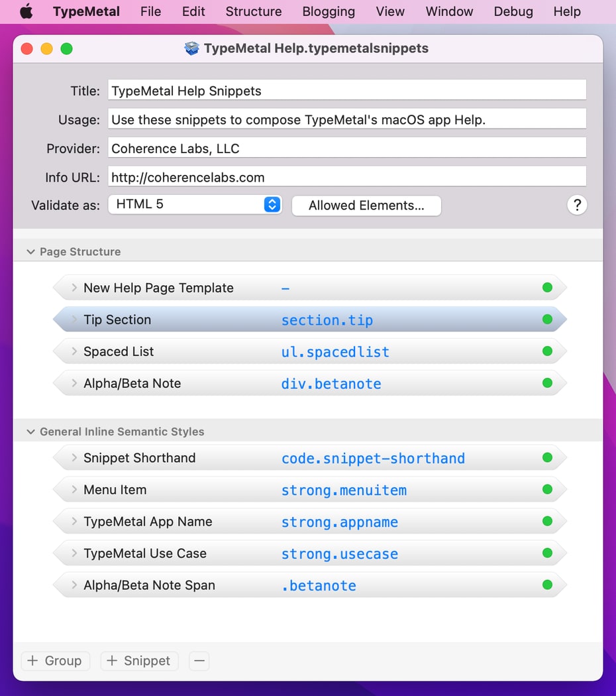Open the Validate as HTML 5 dropdown
Viewport: 616px width, 696px height.
195,205
